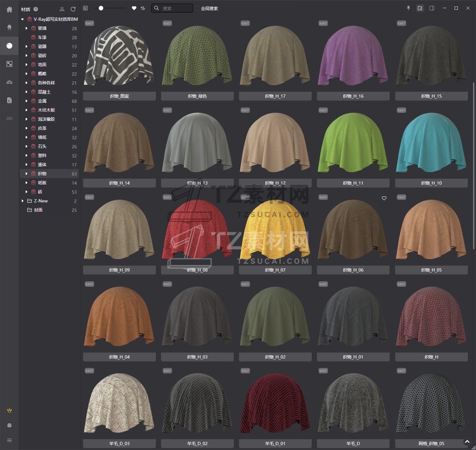The image size is (476, 450).
Task: Favorite the 织物_H_06 material with heart
Action: point(384,198)
